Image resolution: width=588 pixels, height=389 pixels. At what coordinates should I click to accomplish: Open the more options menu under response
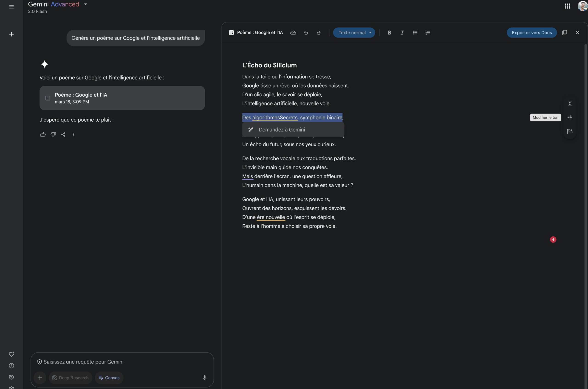pyautogui.click(x=73, y=134)
